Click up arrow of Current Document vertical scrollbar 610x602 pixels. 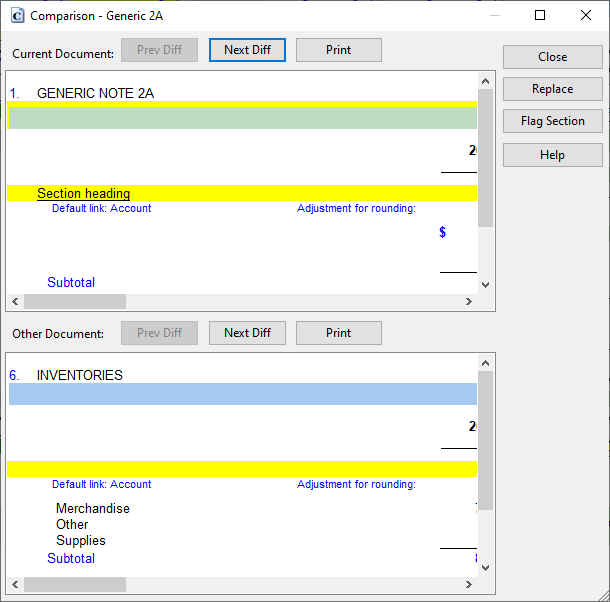tap(485, 81)
